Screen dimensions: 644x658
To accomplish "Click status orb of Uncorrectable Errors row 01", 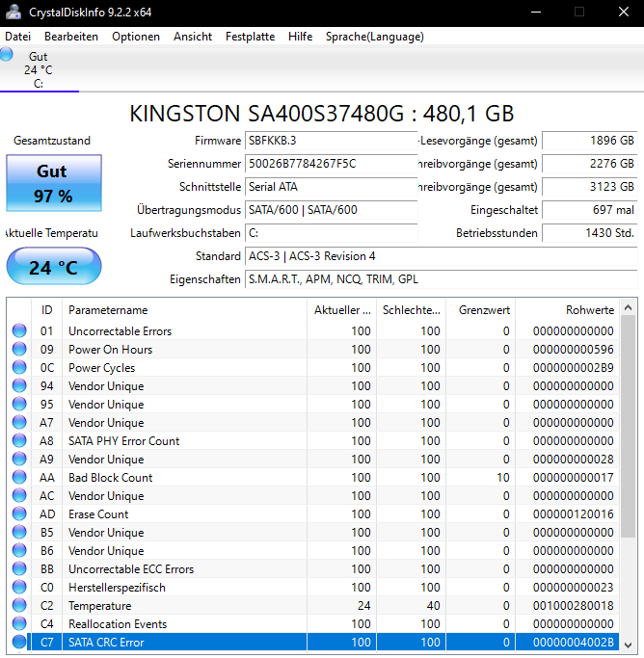I will [x=19, y=330].
